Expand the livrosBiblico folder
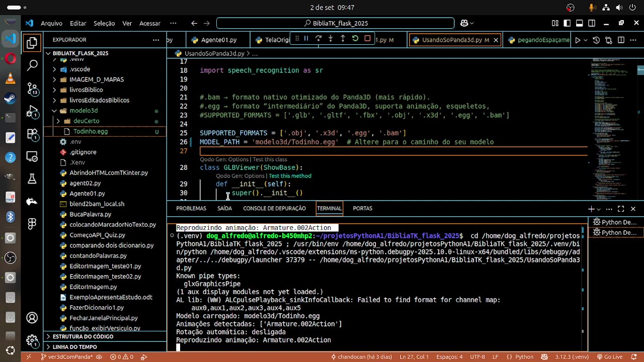The height and width of the screenshot is (362, 644). [54, 90]
